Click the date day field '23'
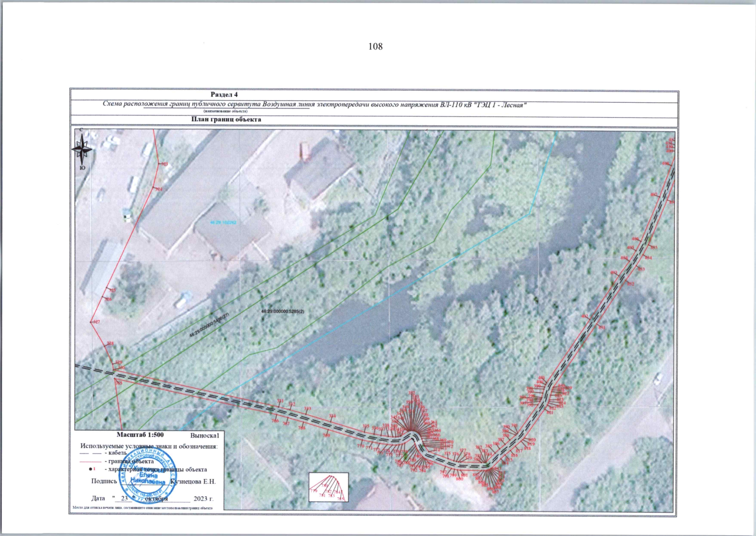This screenshot has width=756, height=536. point(124,498)
